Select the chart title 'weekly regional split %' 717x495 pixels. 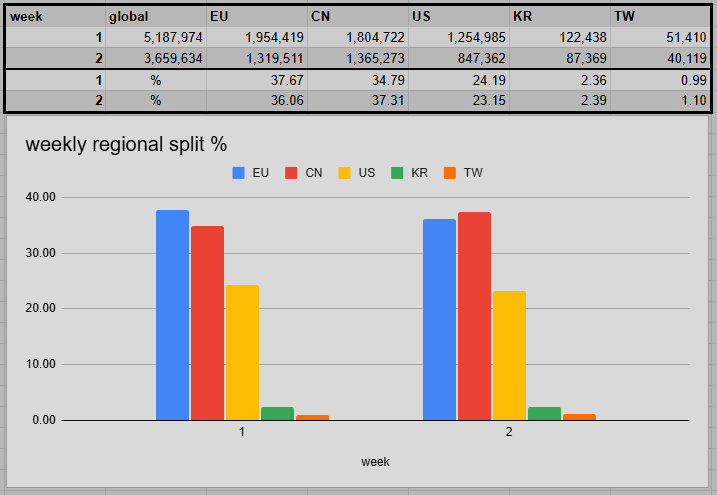pyautogui.click(x=126, y=144)
